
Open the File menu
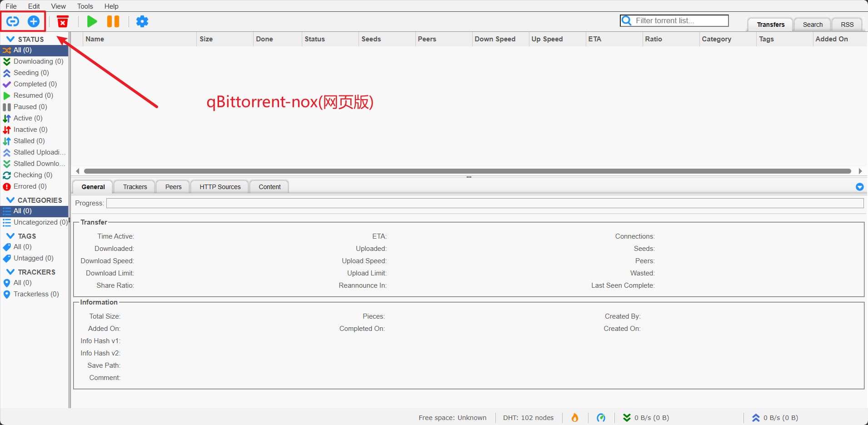11,6
